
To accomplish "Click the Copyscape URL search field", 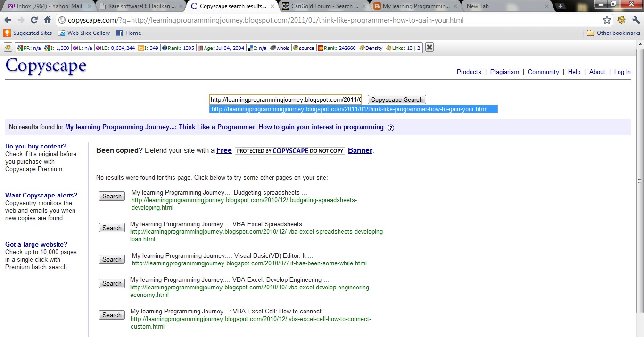I will (x=286, y=99).
